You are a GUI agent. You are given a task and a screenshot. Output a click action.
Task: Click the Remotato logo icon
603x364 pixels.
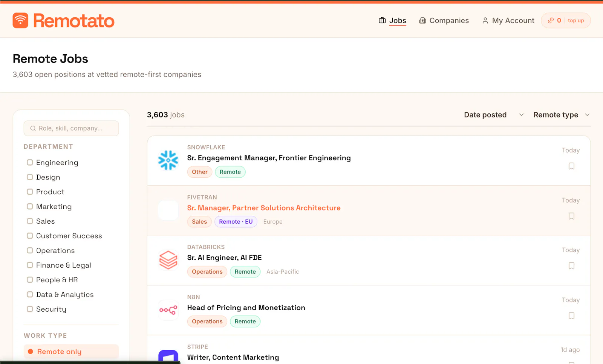pos(20,20)
